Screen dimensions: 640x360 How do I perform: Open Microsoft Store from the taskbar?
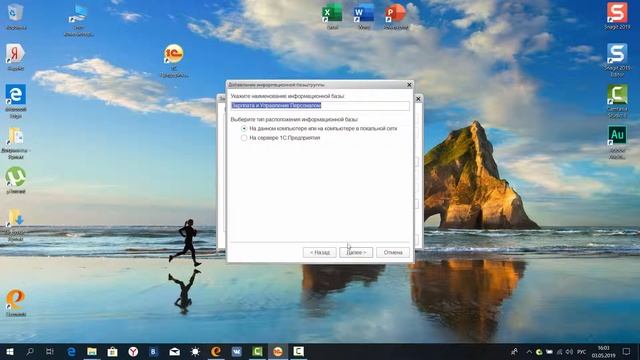coord(112,351)
